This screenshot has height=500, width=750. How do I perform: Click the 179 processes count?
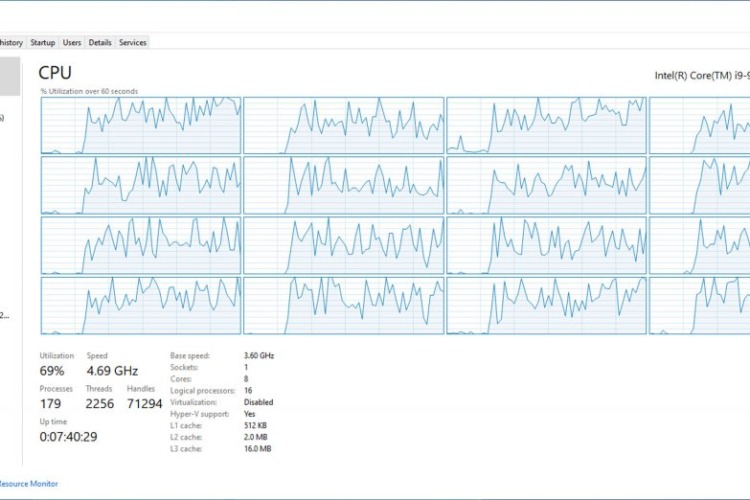[x=50, y=404]
